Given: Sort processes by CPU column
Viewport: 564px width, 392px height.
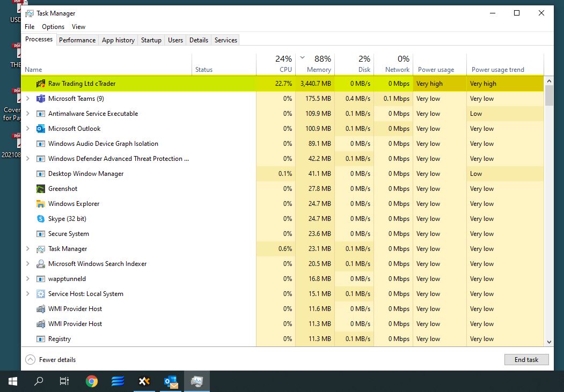Looking at the screenshot, I should pyautogui.click(x=276, y=65).
